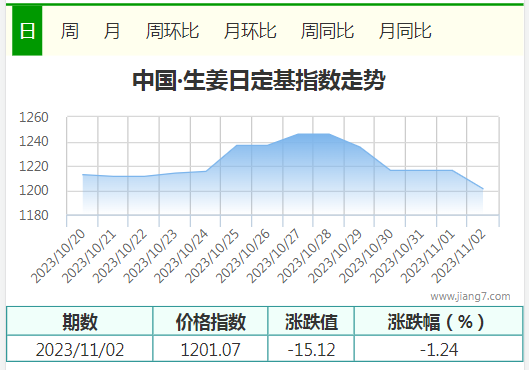Switch to the 月 monthly tab

click(x=112, y=31)
